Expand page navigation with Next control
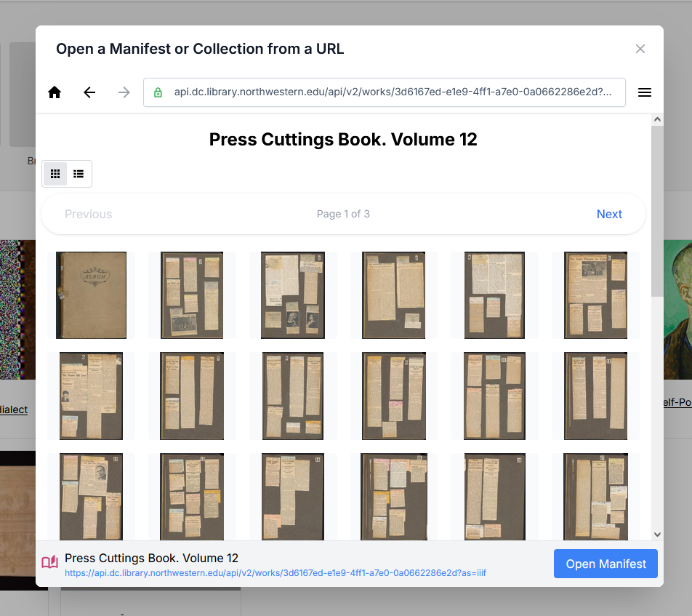Viewport: 692px width, 616px height. [609, 213]
